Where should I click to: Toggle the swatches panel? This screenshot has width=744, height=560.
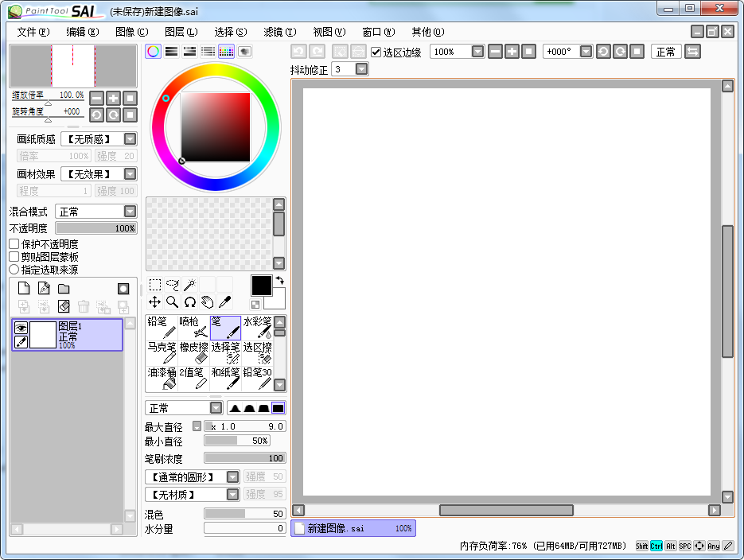pyautogui.click(x=226, y=51)
